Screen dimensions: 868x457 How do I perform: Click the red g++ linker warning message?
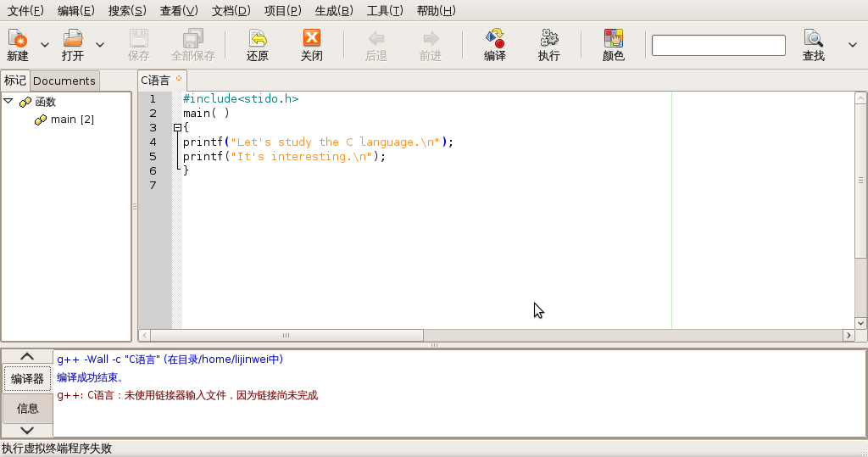point(187,395)
